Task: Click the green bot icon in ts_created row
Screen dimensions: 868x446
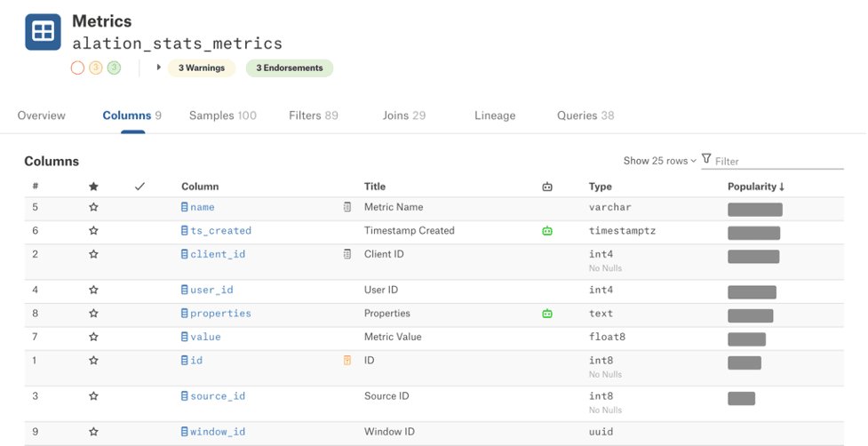Action: click(x=547, y=231)
